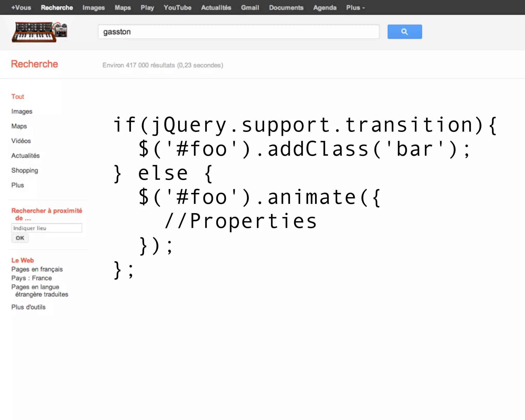Filter results by Vidéos
This screenshot has height=420, width=525.
pos(21,141)
